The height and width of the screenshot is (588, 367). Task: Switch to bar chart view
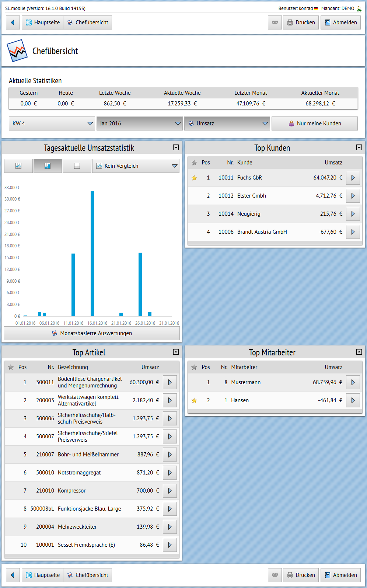point(48,166)
